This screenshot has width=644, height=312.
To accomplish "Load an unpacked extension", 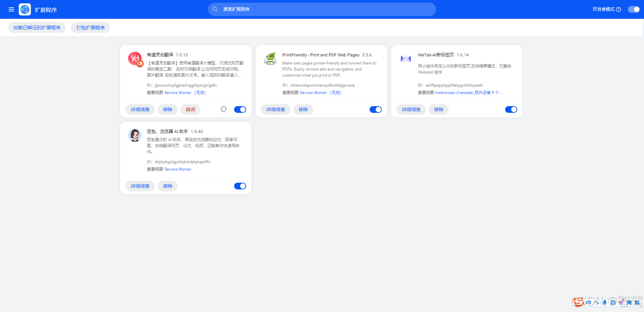I will tap(37, 28).
